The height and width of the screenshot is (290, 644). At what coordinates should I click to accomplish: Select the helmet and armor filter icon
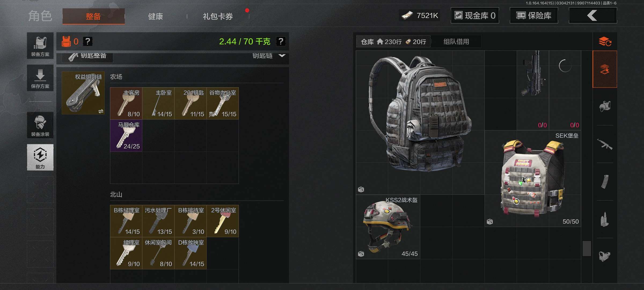click(x=605, y=106)
